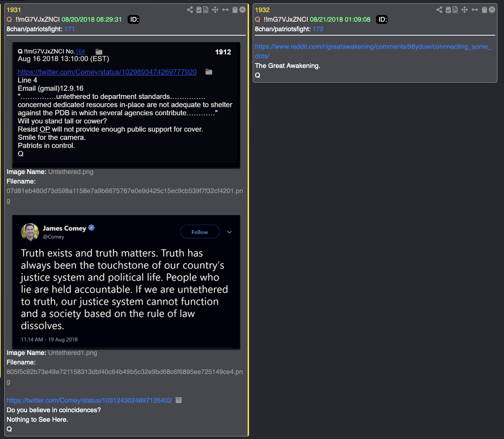The width and height of the screenshot is (504, 439).
Task: Click the tweet timestamp 11:14 AM - 19 Aug 2018
Action: tap(49, 340)
